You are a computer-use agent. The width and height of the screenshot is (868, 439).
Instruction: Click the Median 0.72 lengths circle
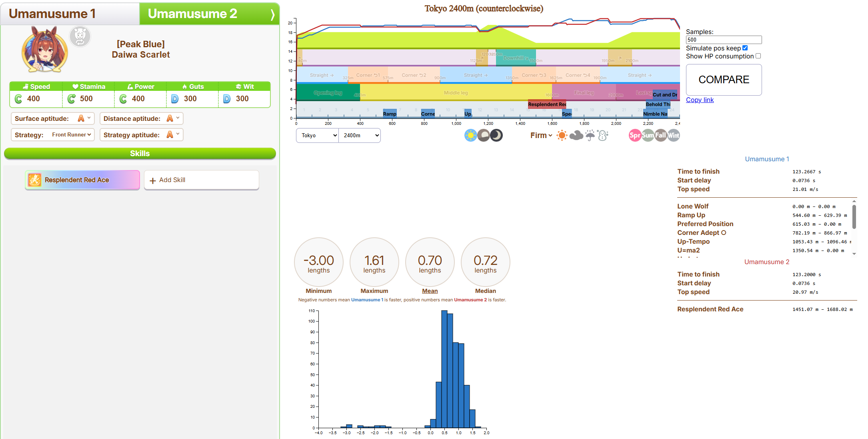point(486,262)
